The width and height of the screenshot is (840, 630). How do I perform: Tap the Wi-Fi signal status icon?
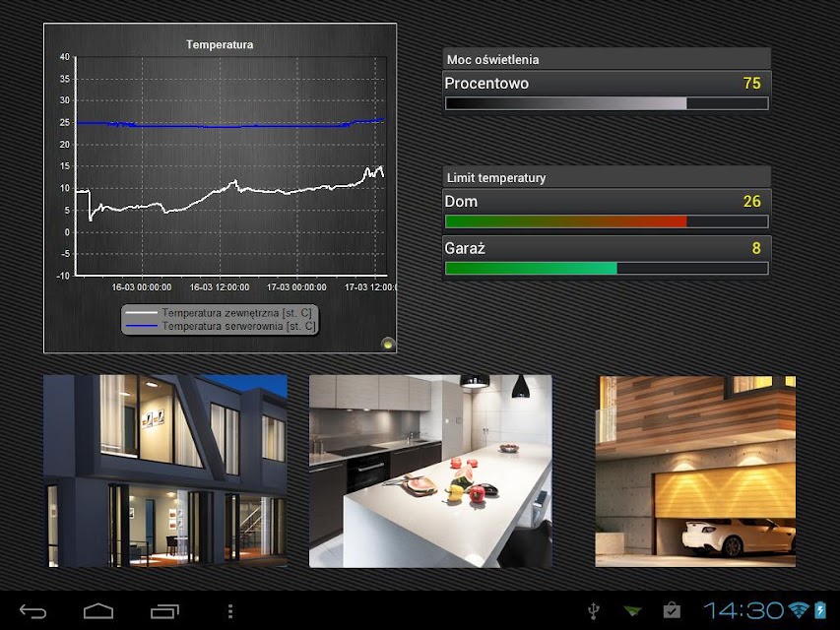(x=799, y=609)
